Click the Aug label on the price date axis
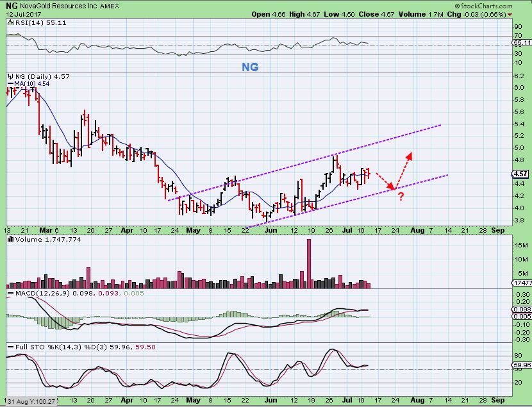532x407 pixels. click(x=417, y=230)
